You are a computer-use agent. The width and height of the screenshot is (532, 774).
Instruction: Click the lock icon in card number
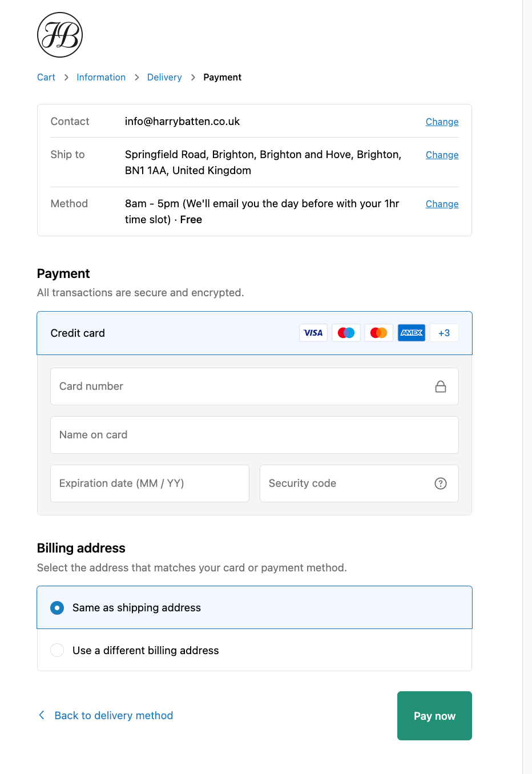pyautogui.click(x=441, y=386)
